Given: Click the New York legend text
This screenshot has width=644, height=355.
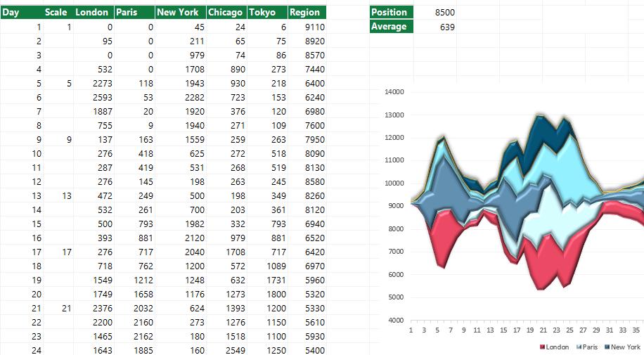Looking at the screenshot, I should pos(626,347).
